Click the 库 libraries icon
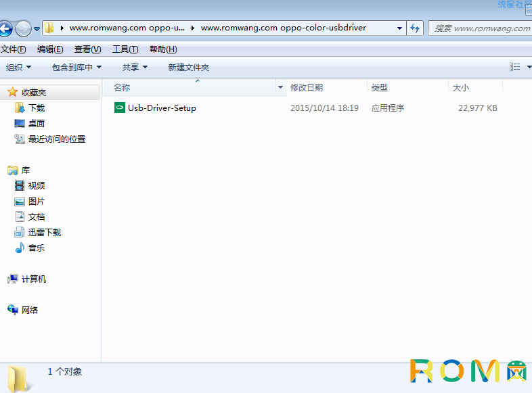532x393 pixels. point(13,170)
